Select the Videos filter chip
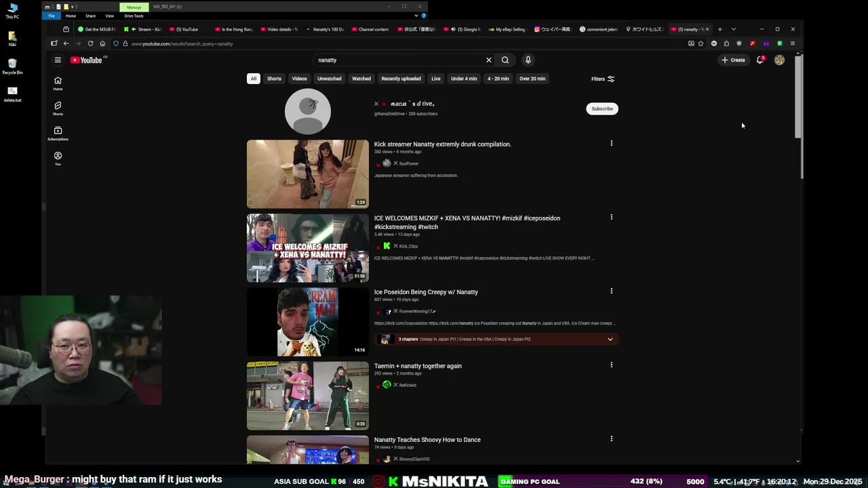Image resolution: width=868 pixels, height=488 pixels. point(299,79)
